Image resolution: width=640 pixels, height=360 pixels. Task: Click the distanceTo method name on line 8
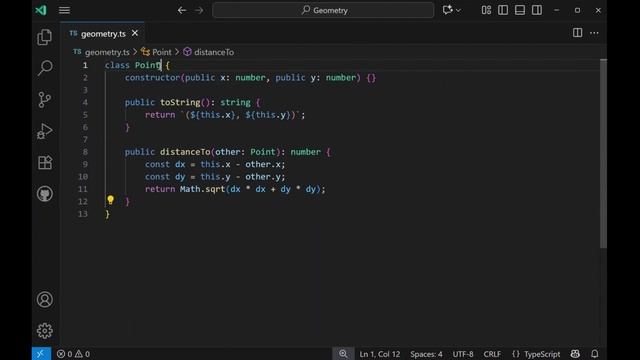(x=185, y=152)
